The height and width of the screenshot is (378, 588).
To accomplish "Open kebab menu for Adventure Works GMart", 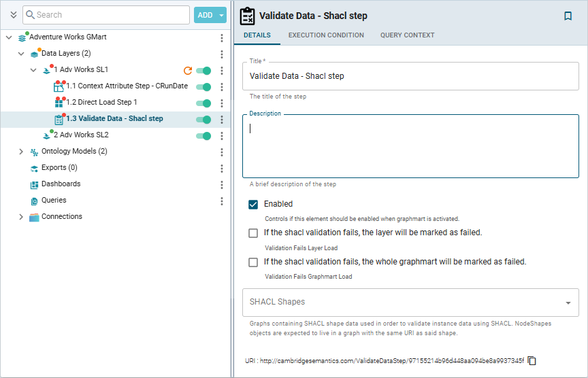I will tap(221, 37).
